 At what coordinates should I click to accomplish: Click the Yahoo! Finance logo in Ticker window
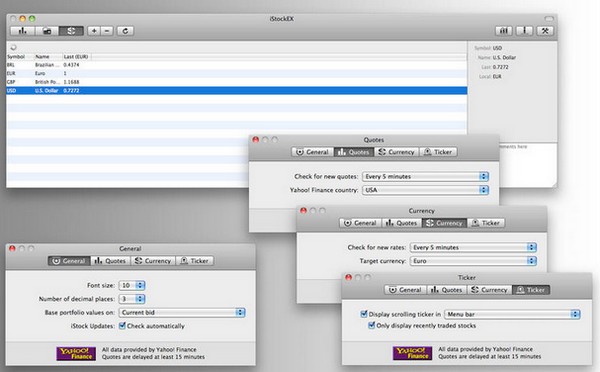tap(412, 353)
